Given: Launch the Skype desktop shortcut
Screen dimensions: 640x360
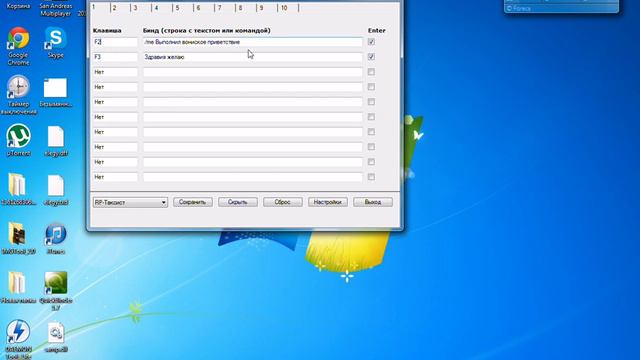Looking at the screenshot, I should pyautogui.click(x=56, y=42).
